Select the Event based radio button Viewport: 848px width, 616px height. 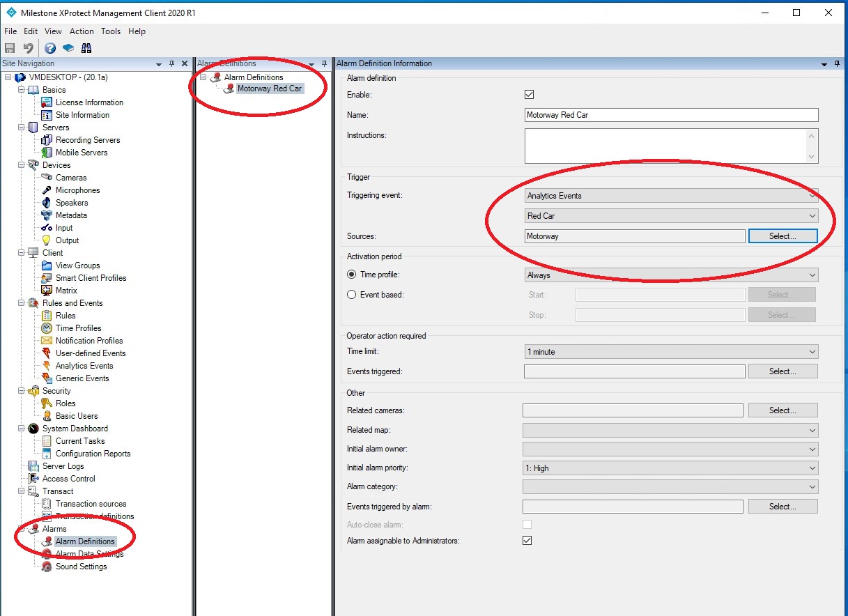click(352, 295)
